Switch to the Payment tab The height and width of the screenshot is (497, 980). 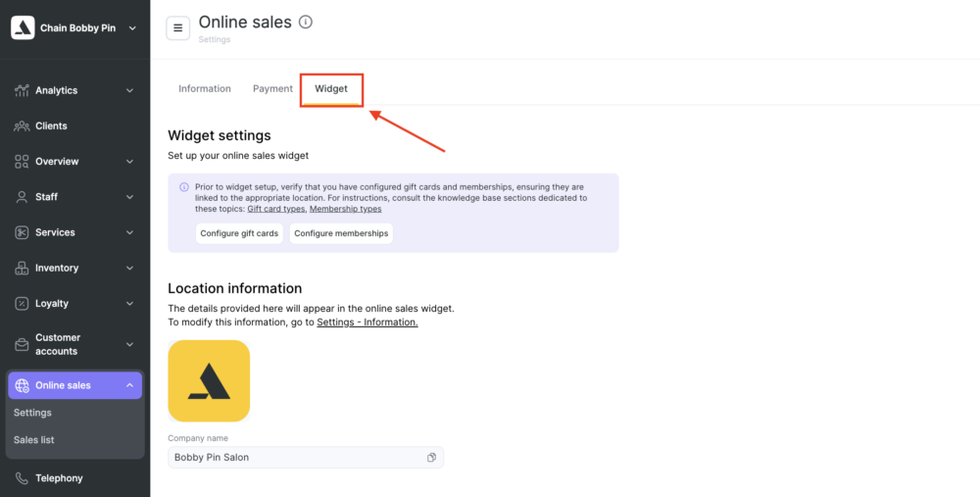click(272, 89)
